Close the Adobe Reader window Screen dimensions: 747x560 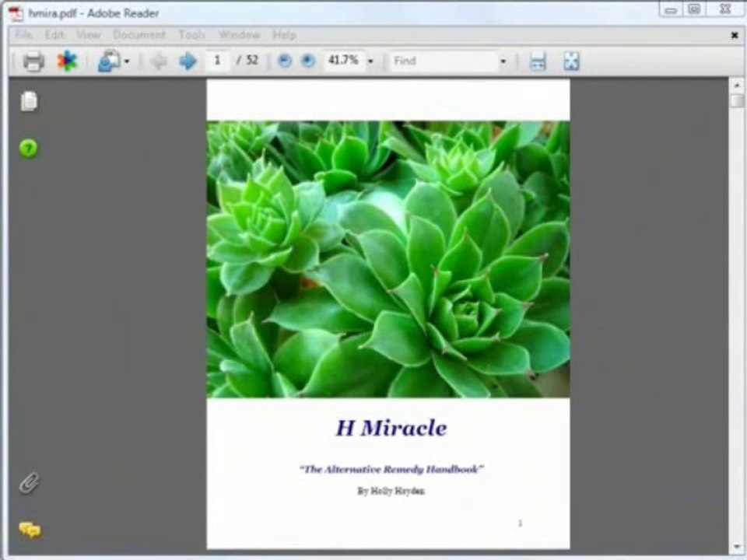(x=724, y=9)
